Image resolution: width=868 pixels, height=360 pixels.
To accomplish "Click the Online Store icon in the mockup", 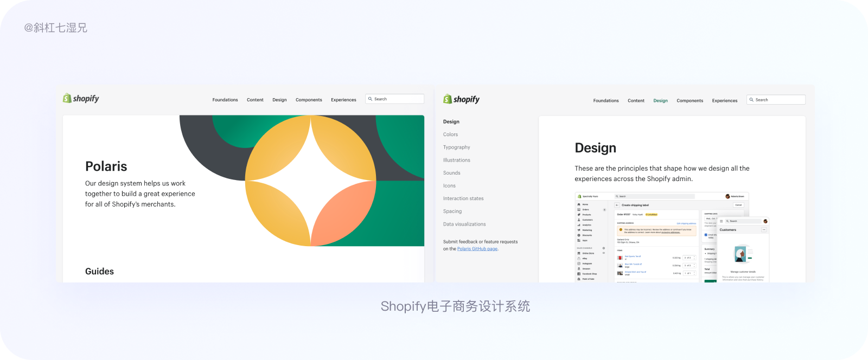I will click(x=579, y=253).
